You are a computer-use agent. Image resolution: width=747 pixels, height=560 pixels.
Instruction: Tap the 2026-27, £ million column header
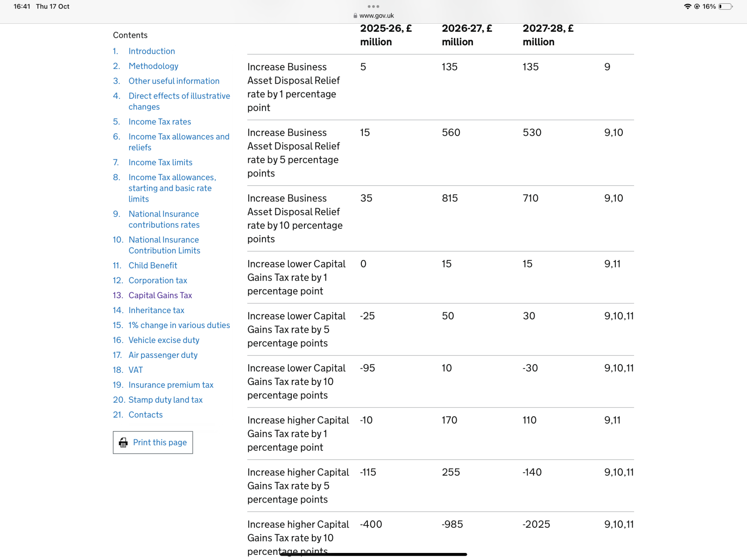pos(467,35)
